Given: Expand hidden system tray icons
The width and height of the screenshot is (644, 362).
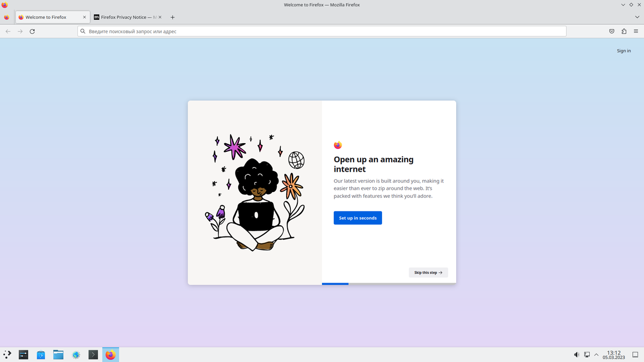Looking at the screenshot, I should (x=596, y=354).
